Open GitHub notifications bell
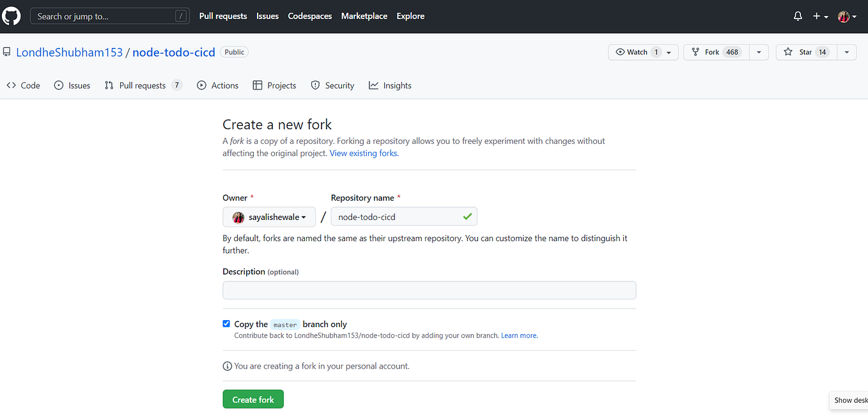The image size is (868, 416). click(797, 16)
